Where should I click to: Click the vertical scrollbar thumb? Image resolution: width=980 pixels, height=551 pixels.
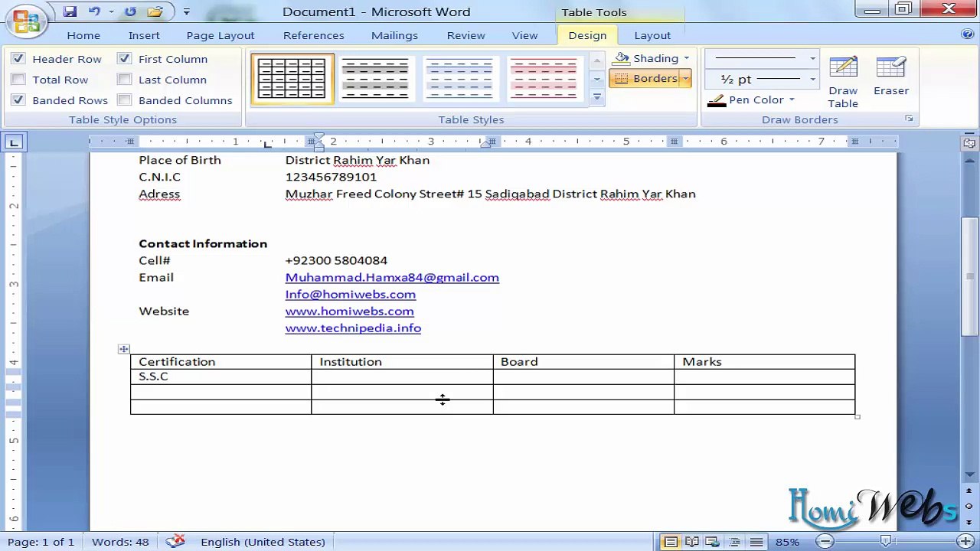[x=969, y=277]
